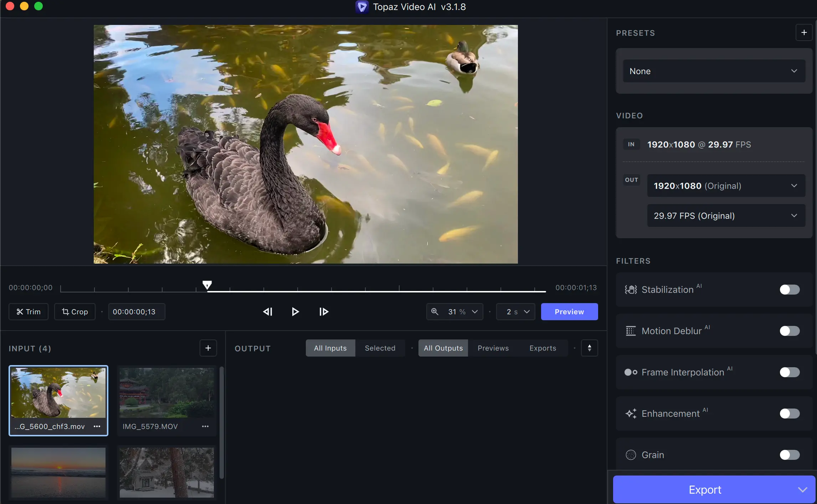Open options menu for IMG_5579.MOV

pyautogui.click(x=205, y=426)
